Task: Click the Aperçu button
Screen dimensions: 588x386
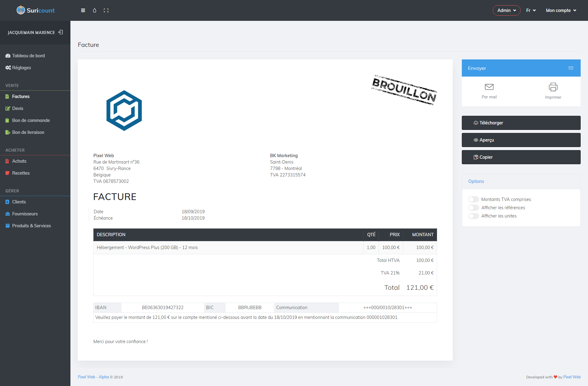Action: pos(521,140)
